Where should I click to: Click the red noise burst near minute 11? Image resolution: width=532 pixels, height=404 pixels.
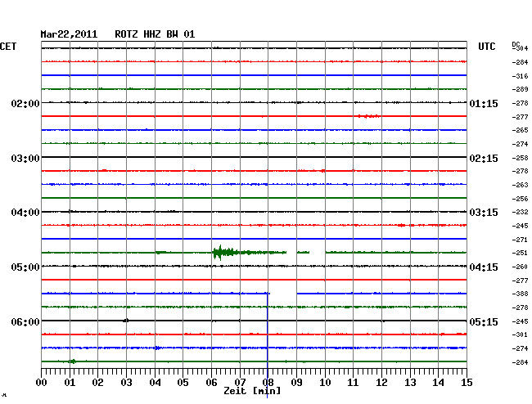point(369,116)
